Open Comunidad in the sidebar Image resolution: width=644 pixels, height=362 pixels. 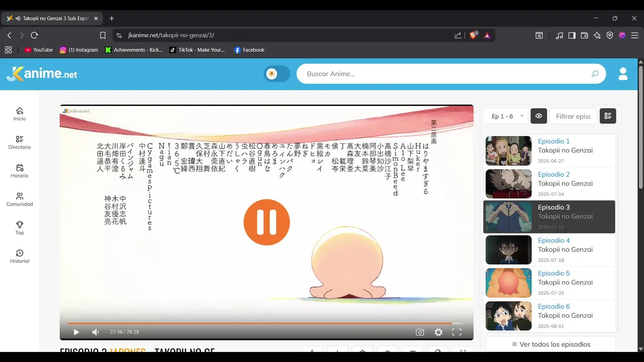tap(20, 200)
